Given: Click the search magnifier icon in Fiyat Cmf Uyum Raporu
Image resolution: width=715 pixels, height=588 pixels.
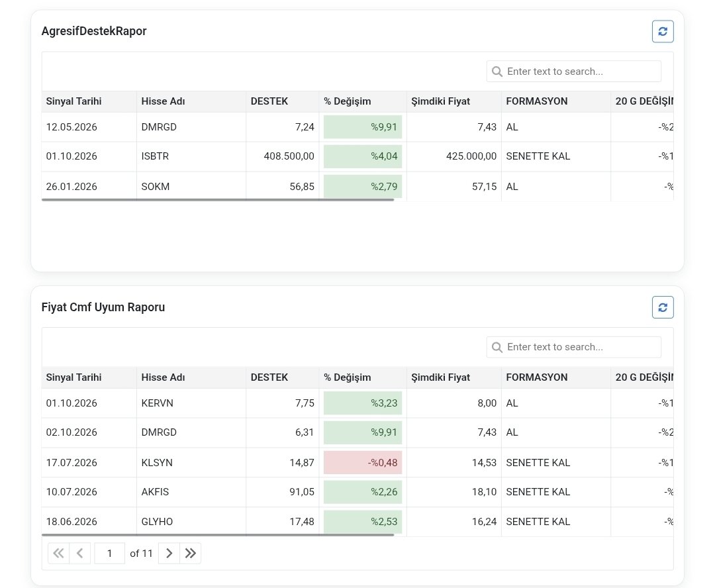Looking at the screenshot, I should pyautogui.click(x=497, y=348).
